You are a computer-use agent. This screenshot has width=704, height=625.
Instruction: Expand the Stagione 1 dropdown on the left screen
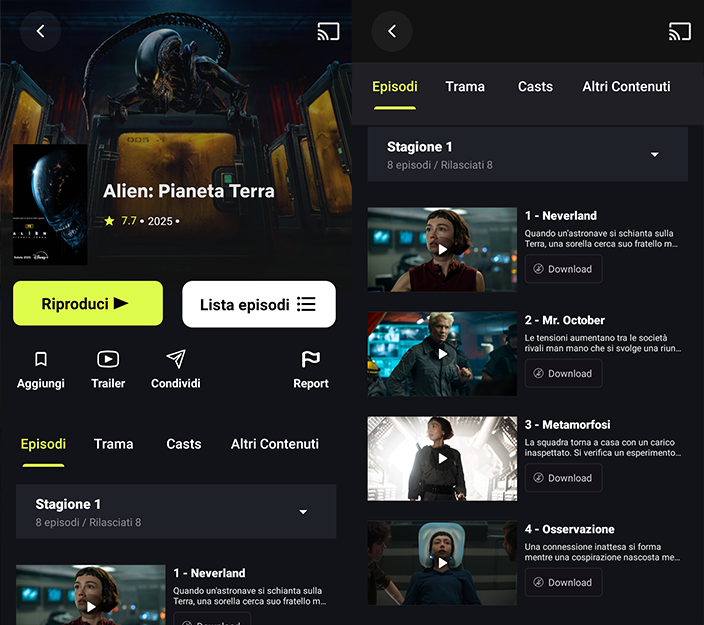(x=303, y=512)
